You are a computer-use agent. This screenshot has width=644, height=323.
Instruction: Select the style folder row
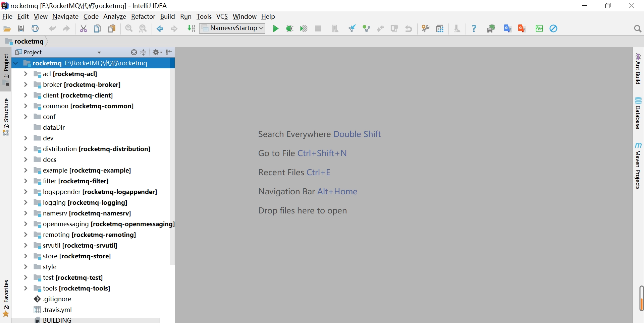[x=91, y=267]
